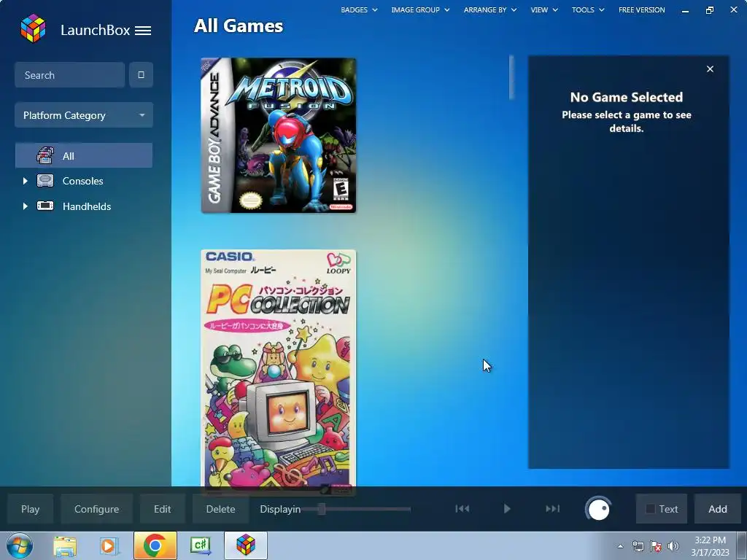Close the game details panel
The width and height of the screenshot is (747, 560).
[710, 69]
